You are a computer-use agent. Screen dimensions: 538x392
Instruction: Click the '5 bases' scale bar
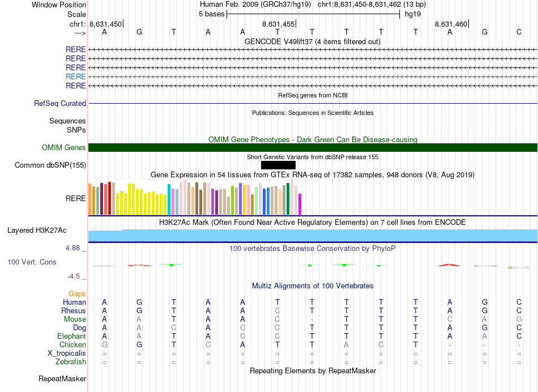[x=313, y=14]
